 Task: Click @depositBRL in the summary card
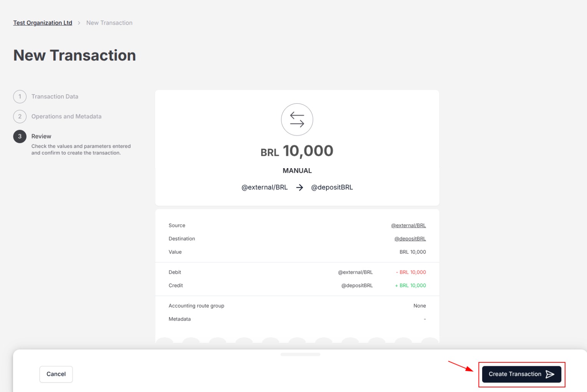click(332, 187)
